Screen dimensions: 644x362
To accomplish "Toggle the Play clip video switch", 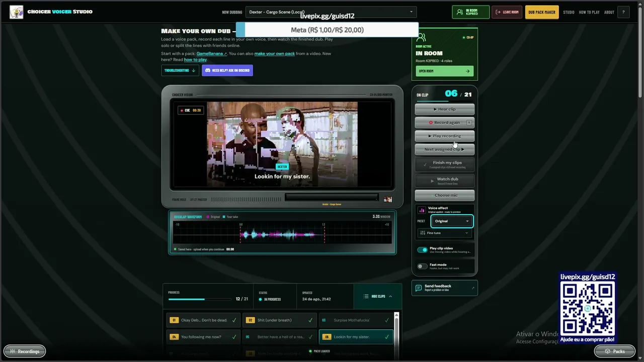I will coord(422,250).
